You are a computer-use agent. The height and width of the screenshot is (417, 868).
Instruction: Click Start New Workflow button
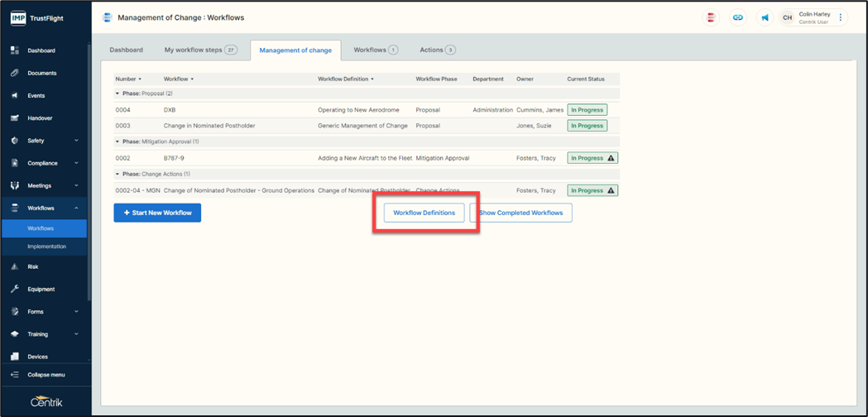pos(157,213)
